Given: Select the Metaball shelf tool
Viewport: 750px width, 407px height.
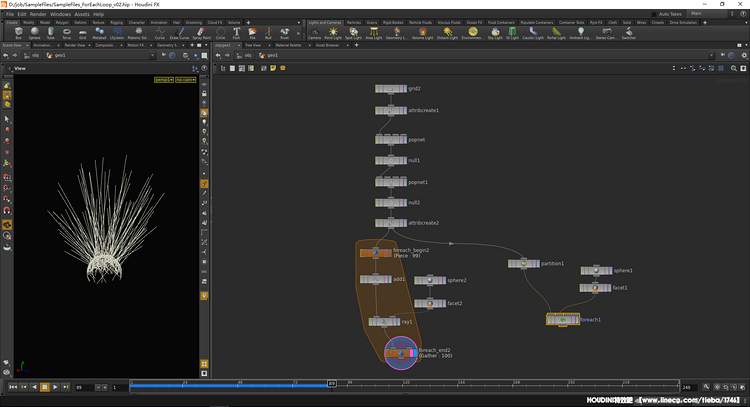Looking at the screenshot, I should (x=99, y=33).
